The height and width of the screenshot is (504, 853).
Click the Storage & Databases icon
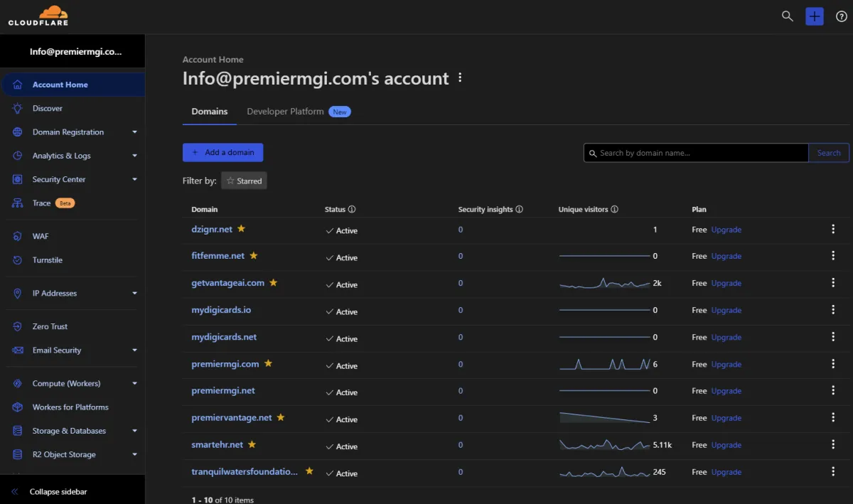coord(18,431)
